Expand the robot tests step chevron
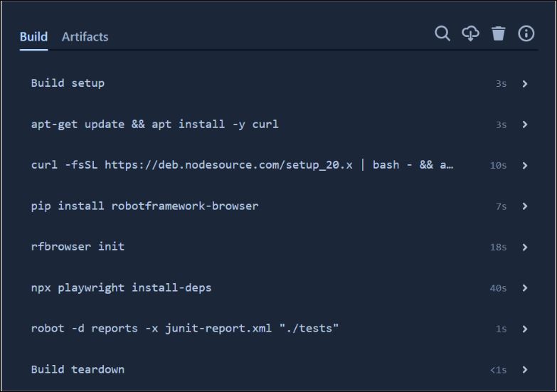557x392 pixels. pos(525,329)
